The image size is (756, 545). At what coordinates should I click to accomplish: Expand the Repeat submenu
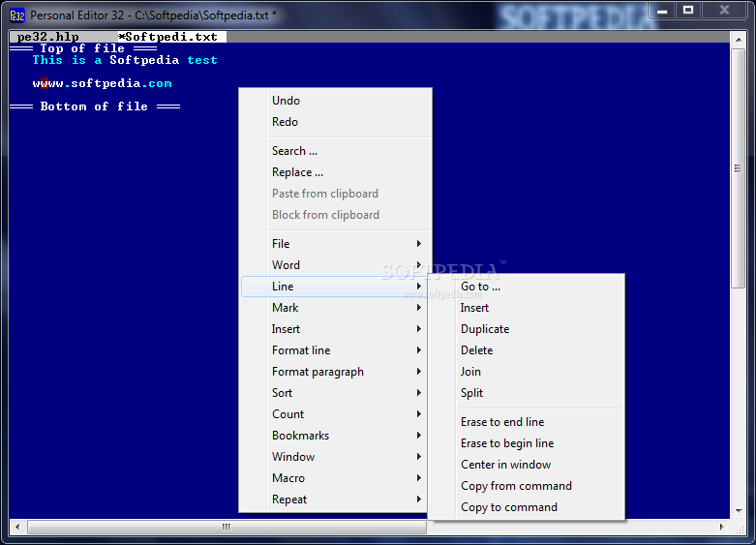(x=336, y=500)
